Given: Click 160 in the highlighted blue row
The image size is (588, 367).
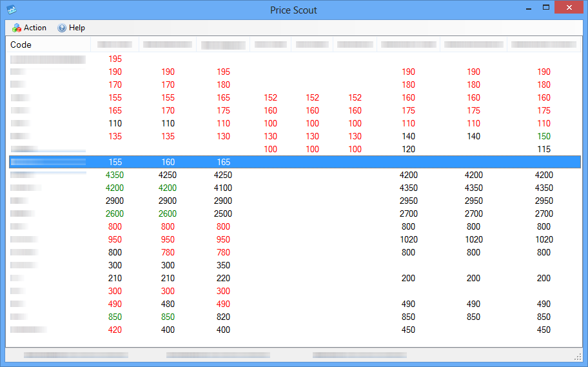Looking at the screenshot, I should click(x=168, y=162).
